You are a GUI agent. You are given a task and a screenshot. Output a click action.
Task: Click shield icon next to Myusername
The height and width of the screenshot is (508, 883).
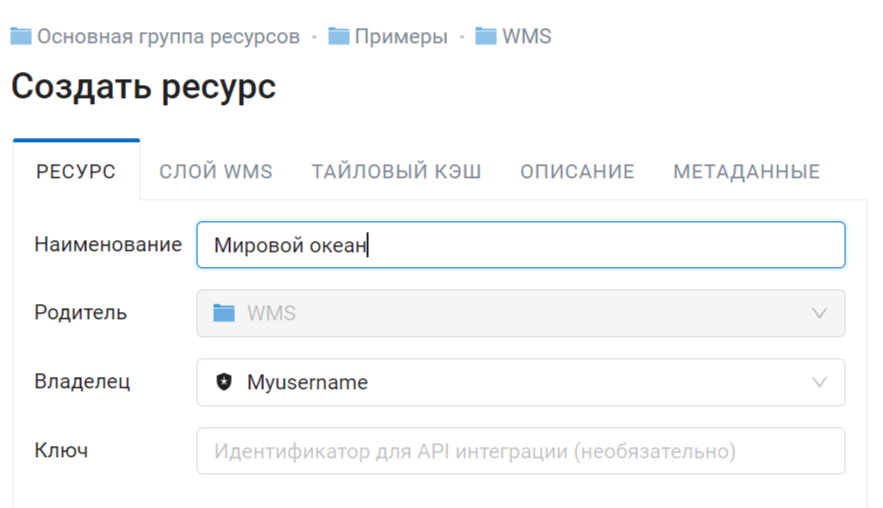224,382
